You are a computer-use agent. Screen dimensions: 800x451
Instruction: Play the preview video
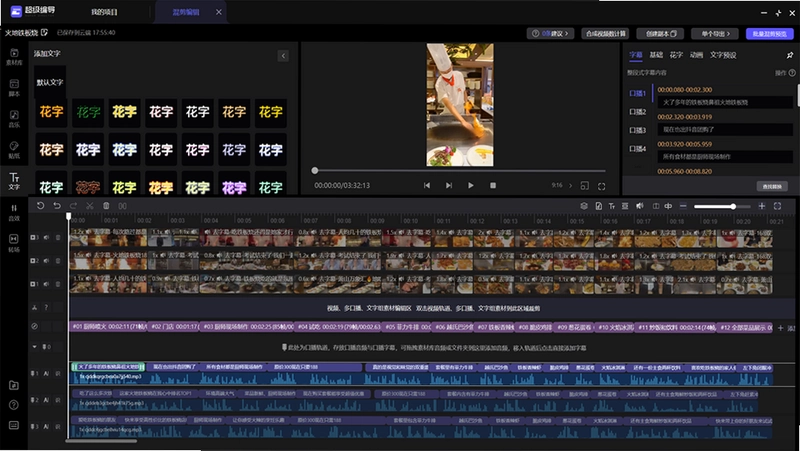click(x=470, y=186)
